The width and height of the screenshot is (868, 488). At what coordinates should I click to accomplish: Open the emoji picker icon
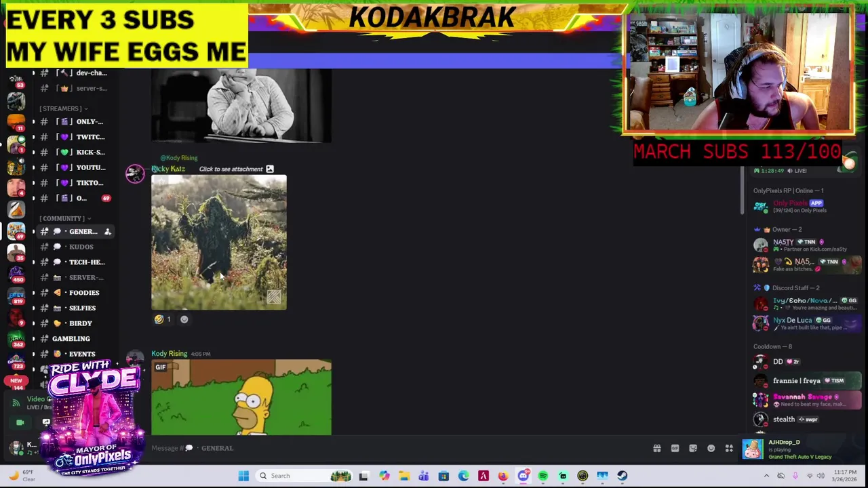click(711, 448)
